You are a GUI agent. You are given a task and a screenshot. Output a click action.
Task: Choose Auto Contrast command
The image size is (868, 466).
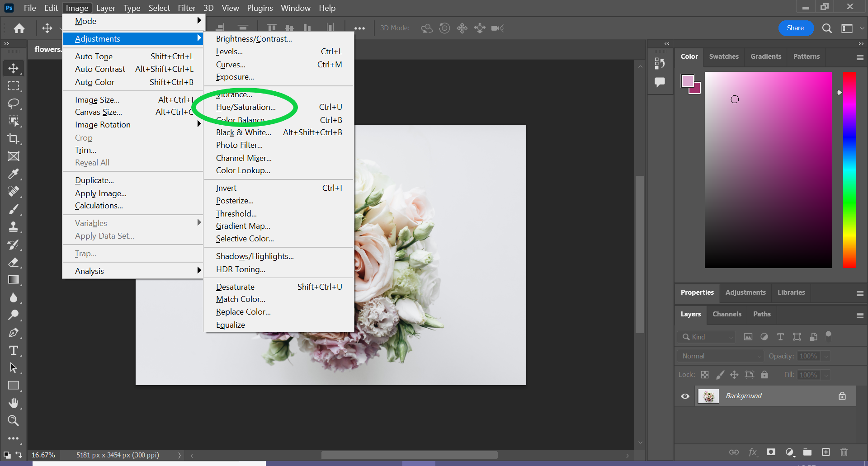point(133,69)
